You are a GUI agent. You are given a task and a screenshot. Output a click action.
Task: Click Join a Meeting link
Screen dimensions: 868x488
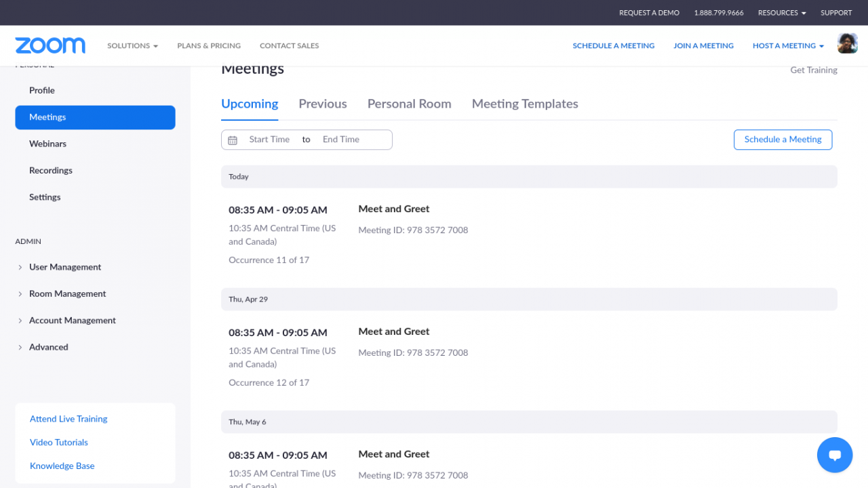click(703, 46)
